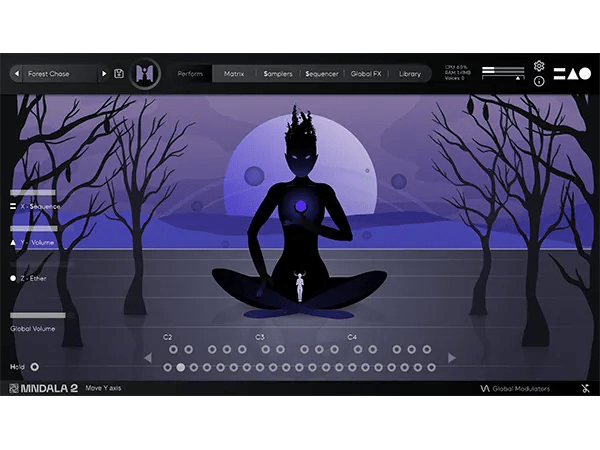The width and height of the screenshot is (600, 450).
Task: Open Global Modulators panel
Action: pos(515,388)
